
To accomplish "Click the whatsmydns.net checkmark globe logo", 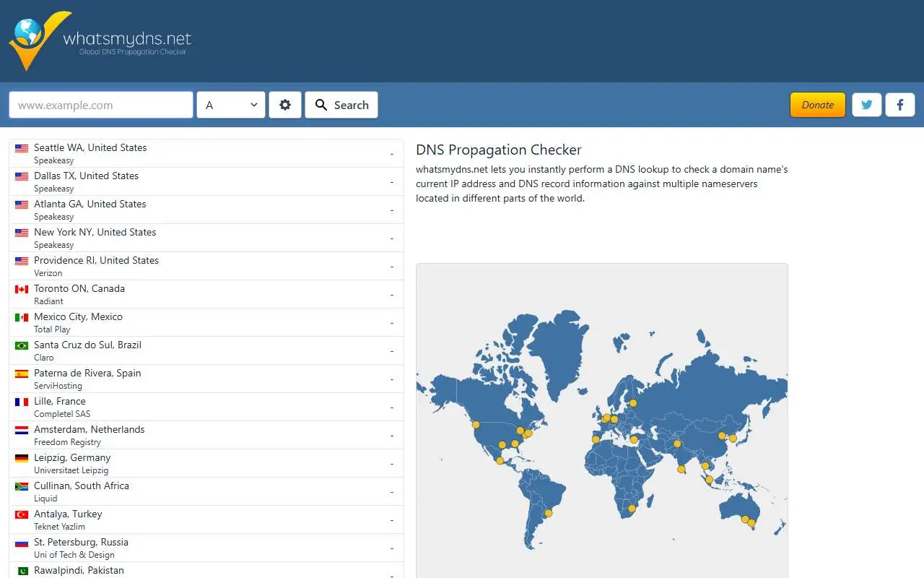I will [40, 40].
